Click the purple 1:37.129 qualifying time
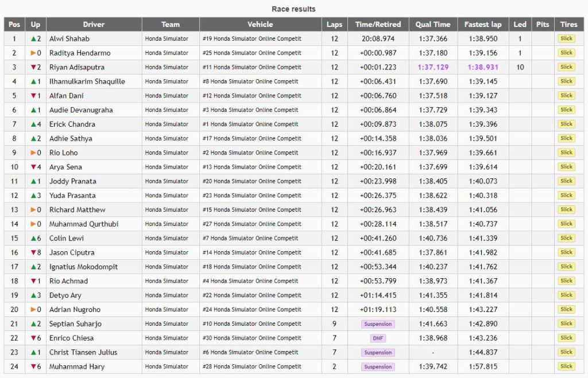The image size is (588, 378). click(x=433, y=68)
